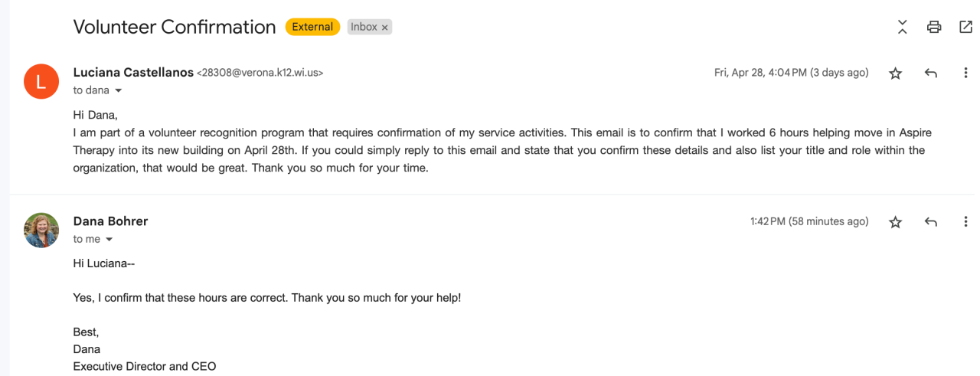The width and height of the screenshot is (980, 376).
Task: Star Dana Bohrer's reply
Action: point(895,222)
